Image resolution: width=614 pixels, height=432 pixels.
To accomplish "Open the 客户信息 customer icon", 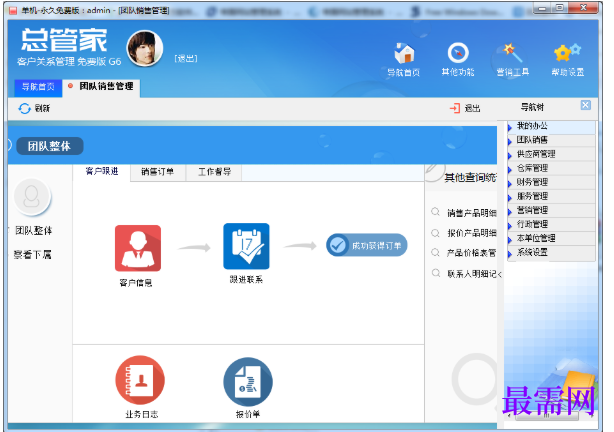I will pos(137,248).
